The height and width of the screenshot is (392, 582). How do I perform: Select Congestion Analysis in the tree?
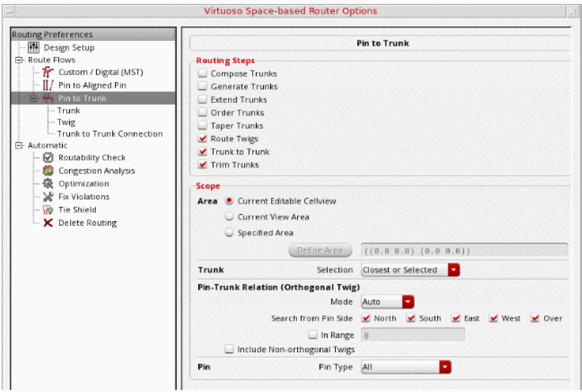coord(97,171)
